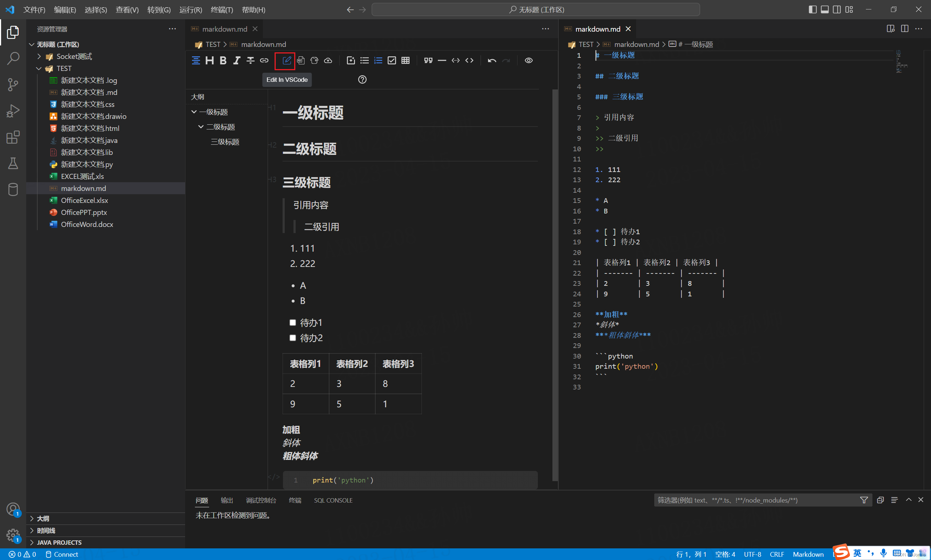Export the document to PDF
Screen dimensions: 931x560
click(x=301, y=60)
